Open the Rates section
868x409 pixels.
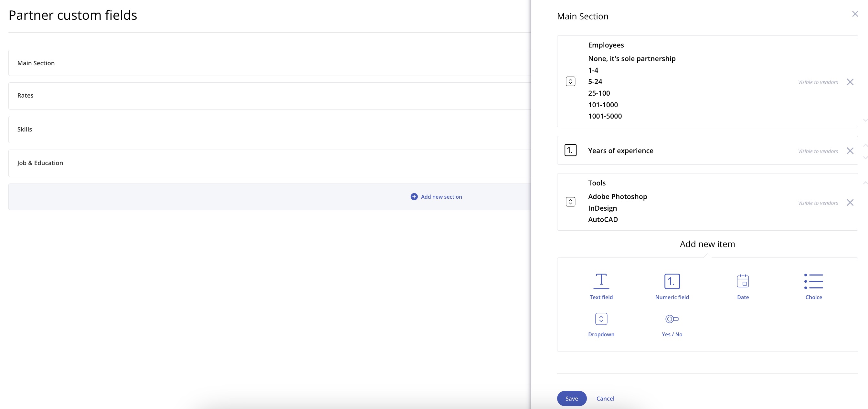pos(270,96)
